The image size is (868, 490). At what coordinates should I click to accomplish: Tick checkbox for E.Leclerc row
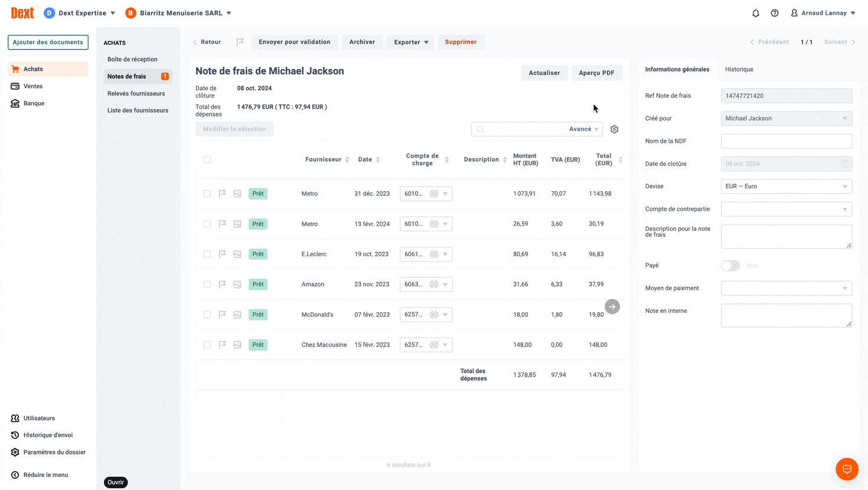click(207, 254)
